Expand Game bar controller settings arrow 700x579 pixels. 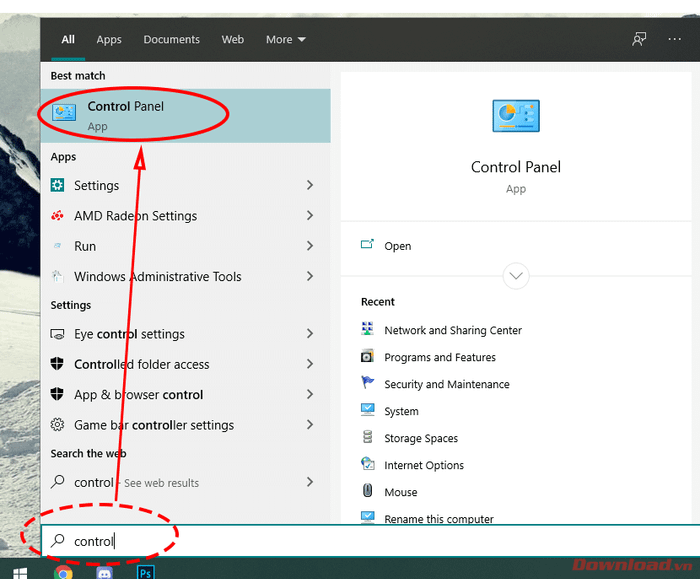pos(310,425)
